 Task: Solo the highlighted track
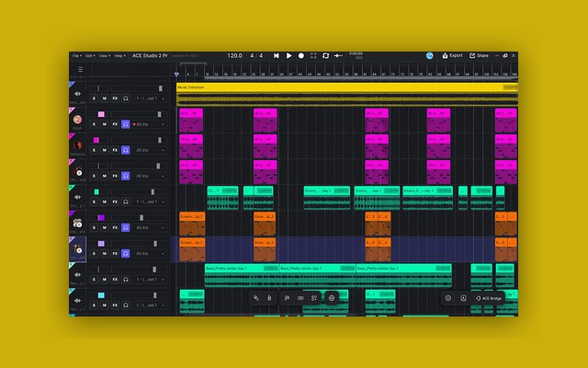[x=94, y=254]
